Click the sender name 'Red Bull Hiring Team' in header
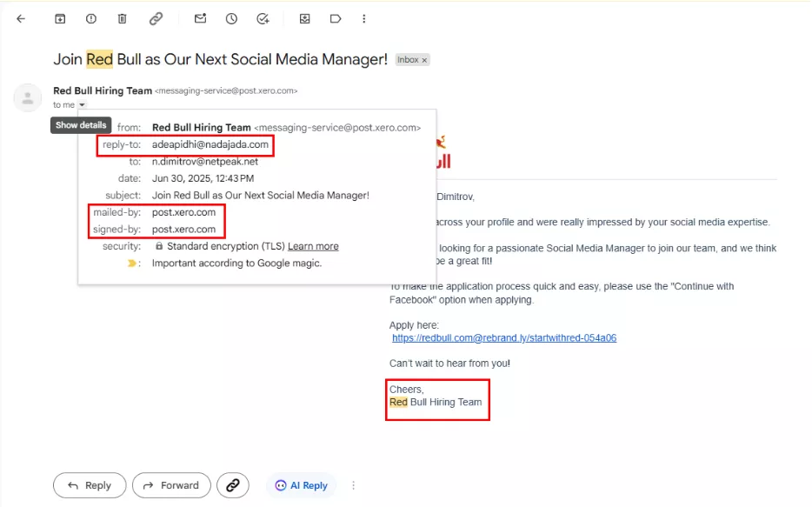 tap(103, 90)
